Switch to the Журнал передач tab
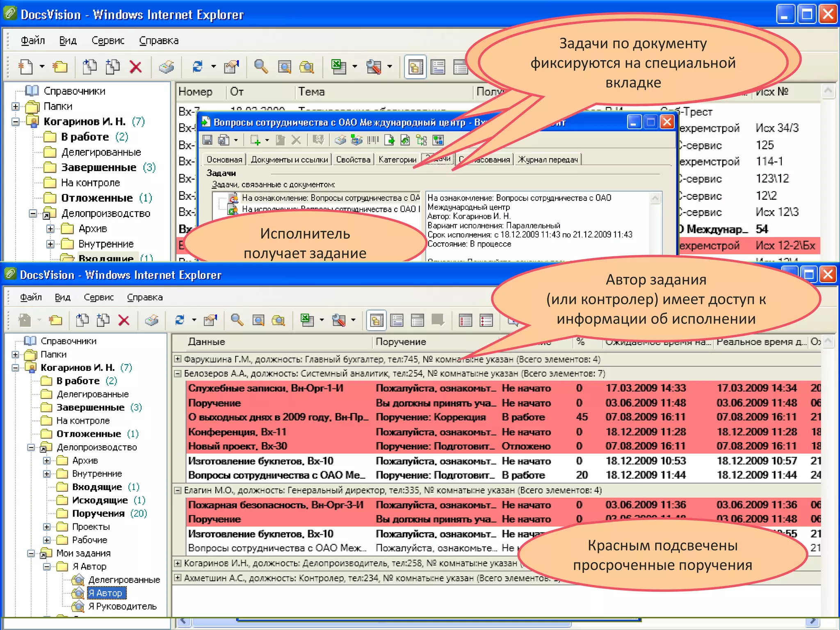 point(548,160)
